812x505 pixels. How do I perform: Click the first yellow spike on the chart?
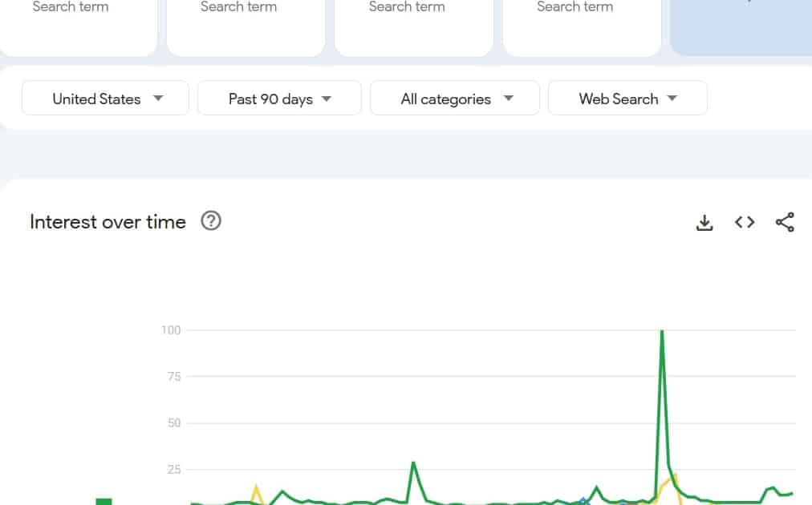pyautogui.click(x=256, y=488)
